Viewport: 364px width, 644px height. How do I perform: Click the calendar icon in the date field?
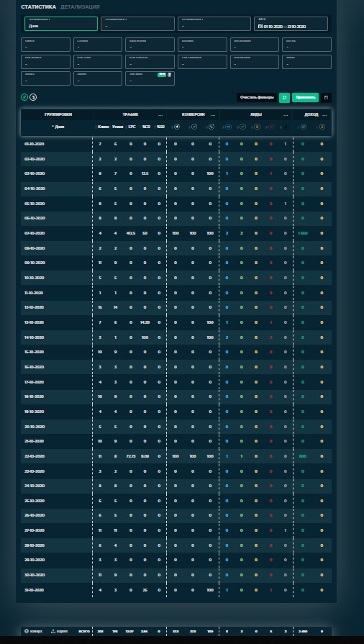tap(260, 27)
